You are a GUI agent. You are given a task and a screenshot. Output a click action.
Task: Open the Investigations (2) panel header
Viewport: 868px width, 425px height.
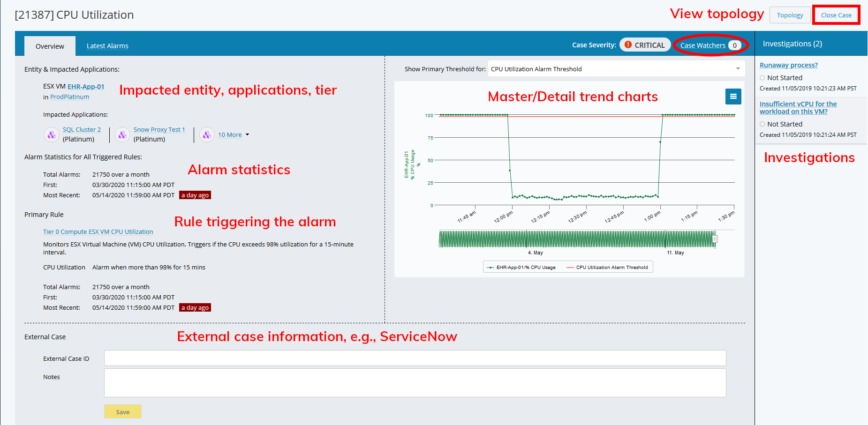[x=792, y=44]
